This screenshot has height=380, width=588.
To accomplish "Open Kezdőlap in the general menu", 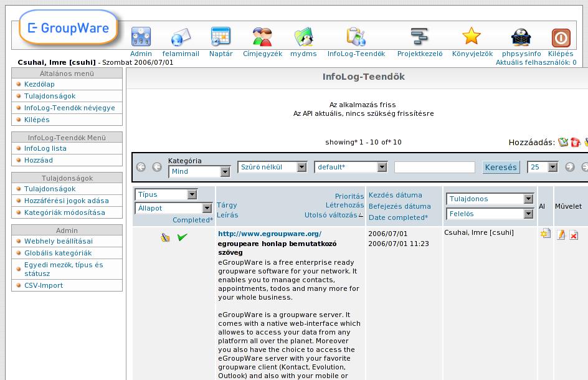I will click(x=39, y=84).
